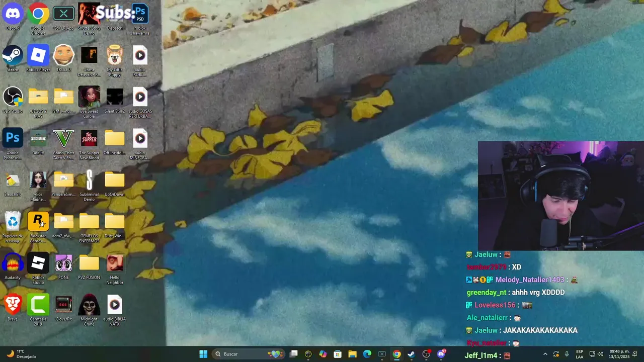This screenshot has width=644, height=362.
Task: Select the Bye Sweet Carole icon
Action: [89, 103]
